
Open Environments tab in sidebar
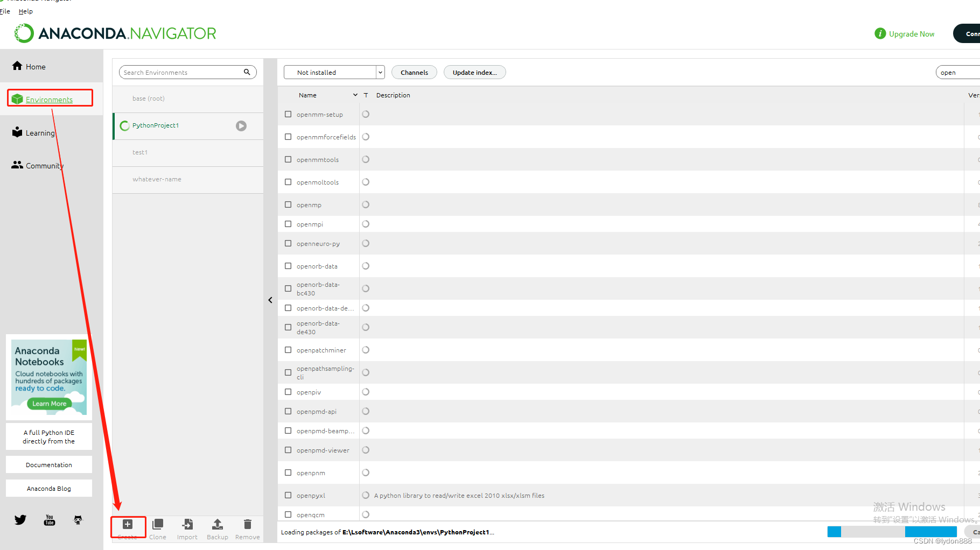pos(49,100)
